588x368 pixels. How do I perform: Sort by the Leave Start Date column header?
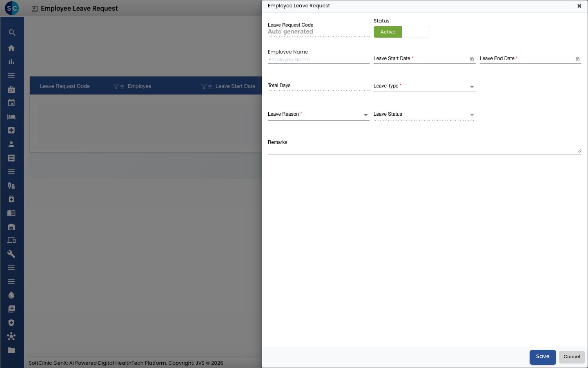[235, 86]
